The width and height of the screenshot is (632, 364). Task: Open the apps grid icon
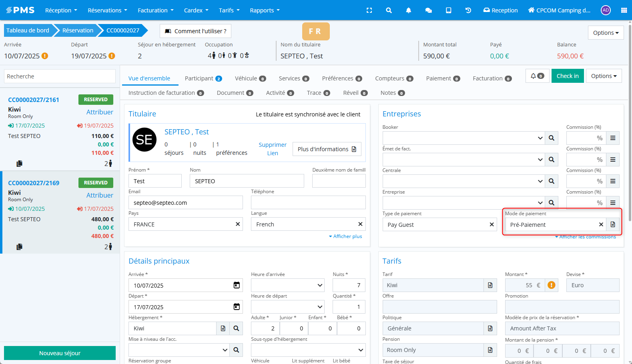624,10
